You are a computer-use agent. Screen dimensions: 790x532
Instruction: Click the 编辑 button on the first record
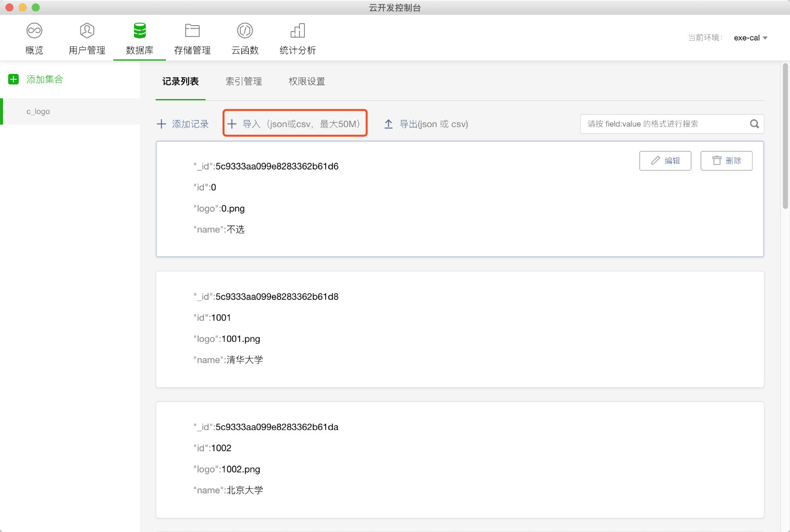point(665,161)
